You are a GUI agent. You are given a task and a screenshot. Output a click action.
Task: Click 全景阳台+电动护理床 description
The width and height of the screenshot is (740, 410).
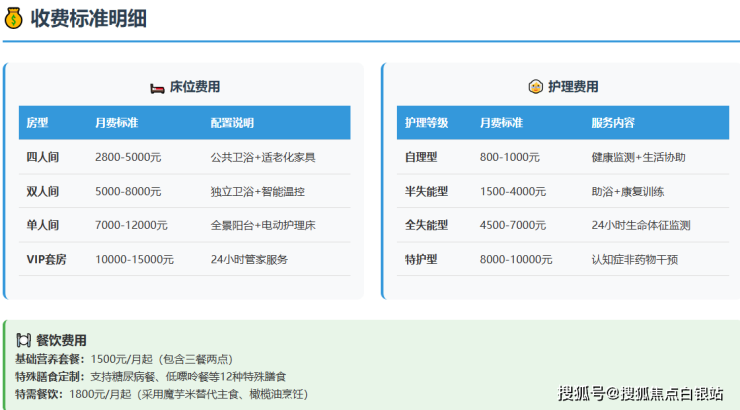263,225
